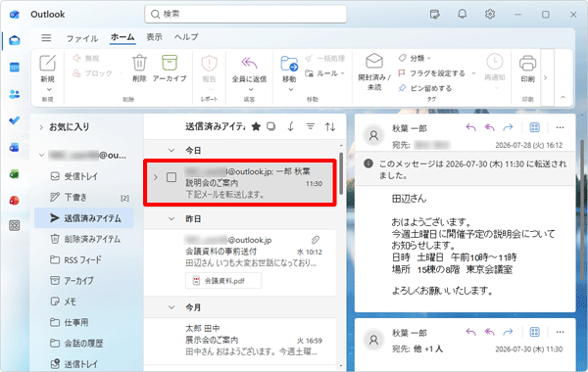Collapse the 昨日 group header

171,218
